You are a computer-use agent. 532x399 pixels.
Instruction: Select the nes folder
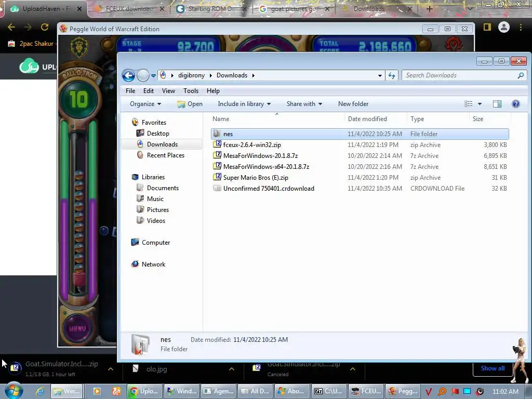[360, 134]
